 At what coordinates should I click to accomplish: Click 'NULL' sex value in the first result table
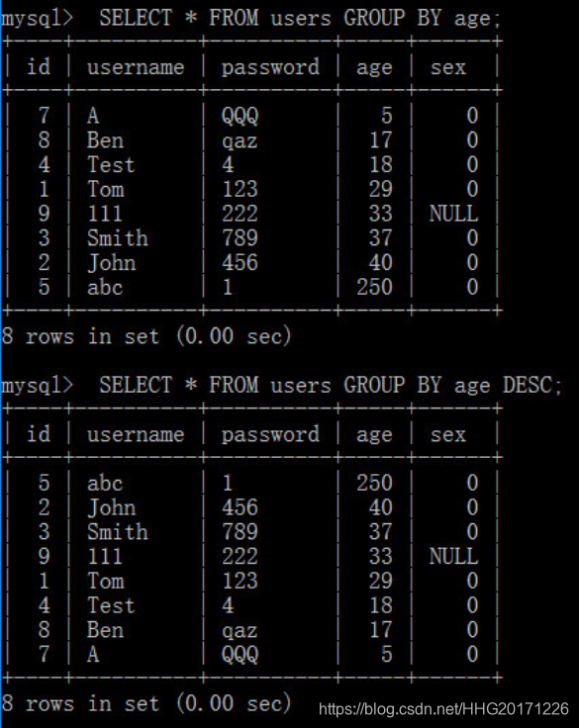coord(453,214)
